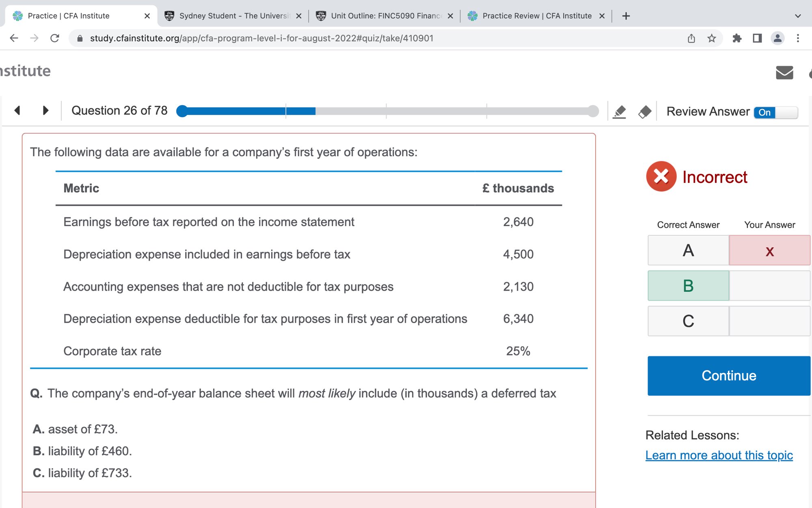Toggle the browser side panel icon
This screenshot has width=812, height=508.
click(x=757, y=38)
